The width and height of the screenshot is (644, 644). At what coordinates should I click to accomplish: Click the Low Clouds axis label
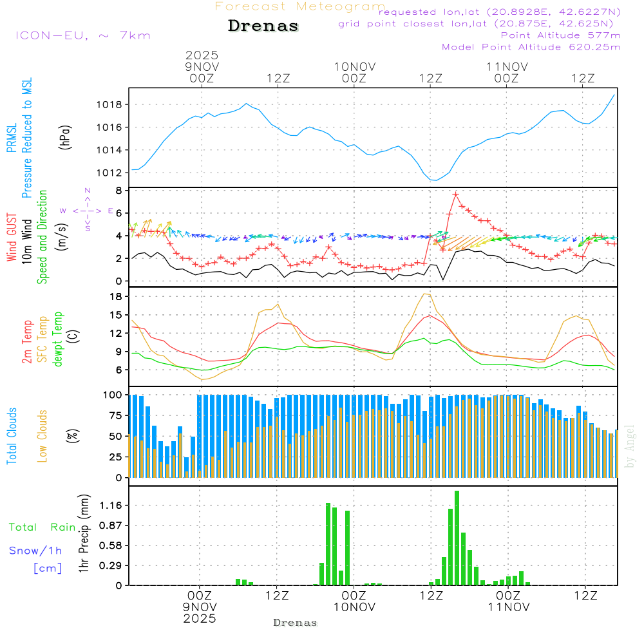tap(43, 436)
